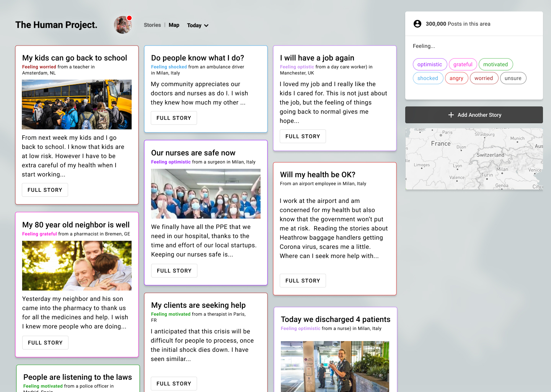Click the nurses in masks photo
Screen dimensions: 551x392
tap(206, 194)
